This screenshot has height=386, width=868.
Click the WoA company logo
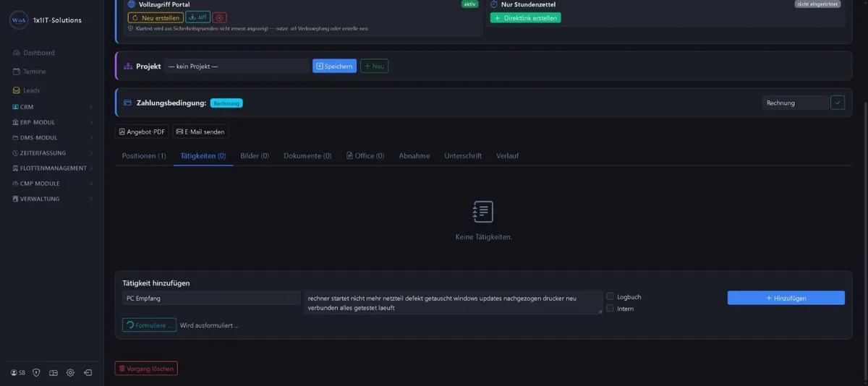coord(19,20)
